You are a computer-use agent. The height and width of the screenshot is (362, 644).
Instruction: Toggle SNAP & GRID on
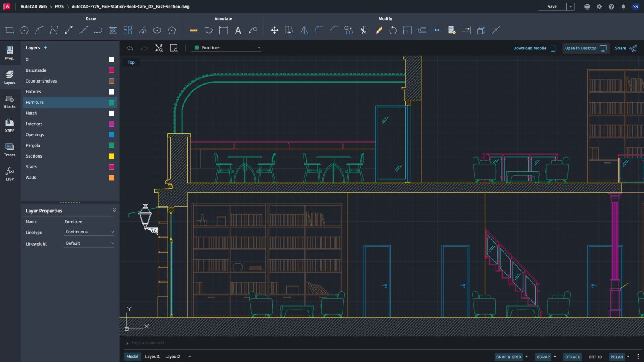click(509, 357)
